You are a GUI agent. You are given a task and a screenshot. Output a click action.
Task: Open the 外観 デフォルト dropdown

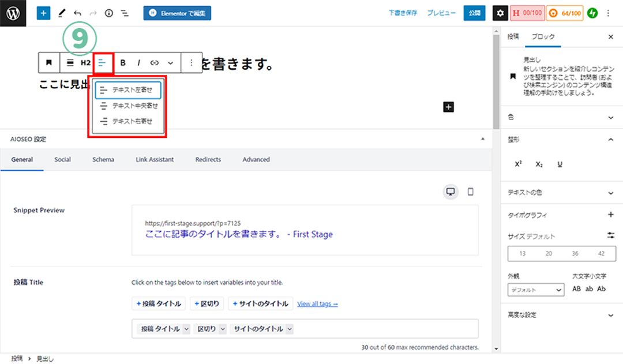pos(536,290)
